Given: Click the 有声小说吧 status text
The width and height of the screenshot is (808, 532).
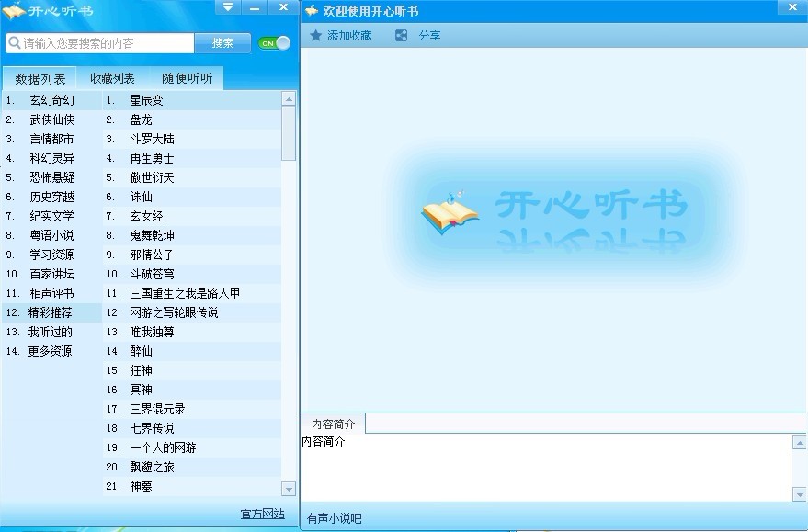Looking at the screenshot, I should tap(334, 518).
